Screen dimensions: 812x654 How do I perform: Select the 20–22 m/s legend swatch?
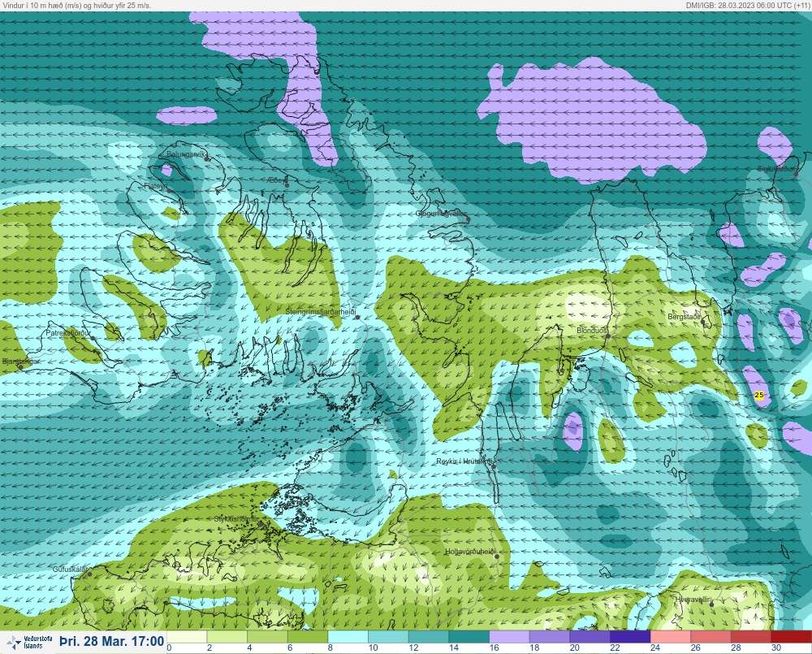click(x=590, y=636)
